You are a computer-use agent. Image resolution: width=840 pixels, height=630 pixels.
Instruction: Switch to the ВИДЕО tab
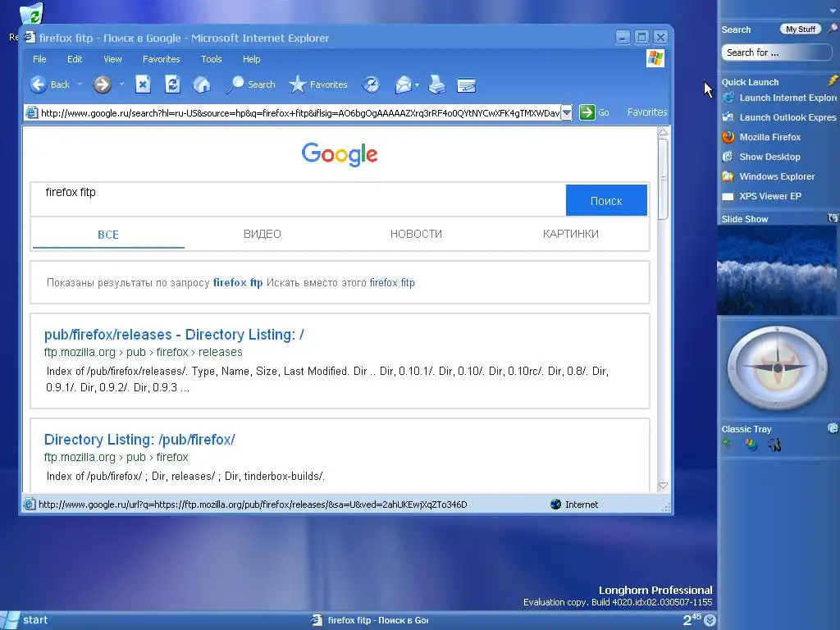click(x=262, y=234)
